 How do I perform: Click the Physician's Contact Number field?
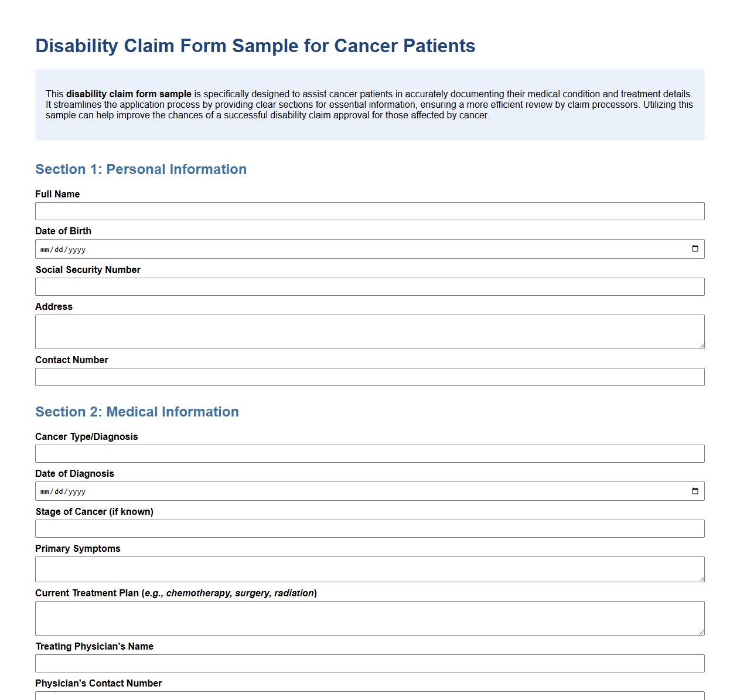tap(370, 697)
